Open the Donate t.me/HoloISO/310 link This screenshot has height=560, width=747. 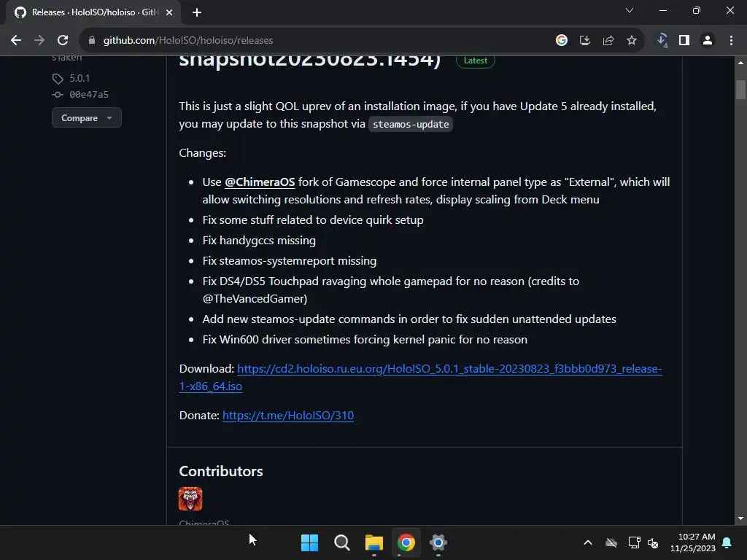click(x=288, y=415)
